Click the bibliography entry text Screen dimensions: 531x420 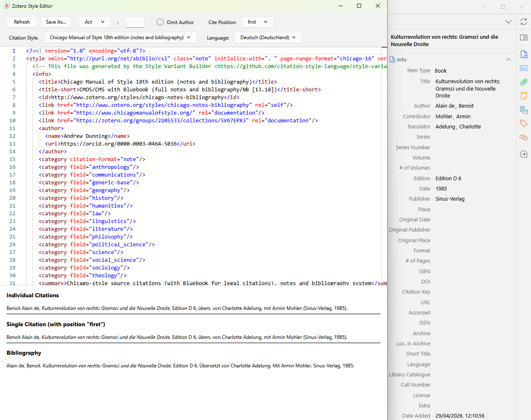coord(180,366)
